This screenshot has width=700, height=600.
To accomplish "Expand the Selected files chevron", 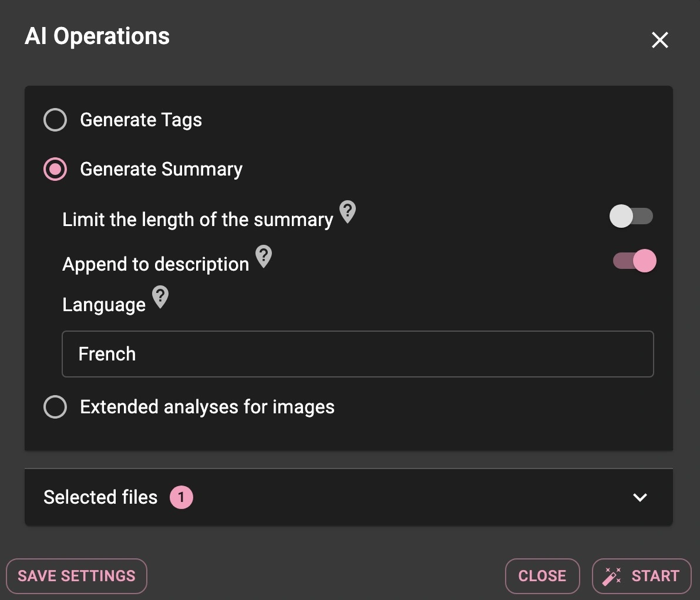I will 640,497.
